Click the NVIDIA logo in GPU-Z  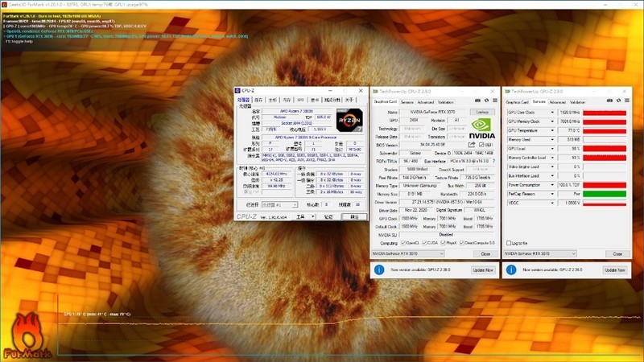[x=481, y=129]
